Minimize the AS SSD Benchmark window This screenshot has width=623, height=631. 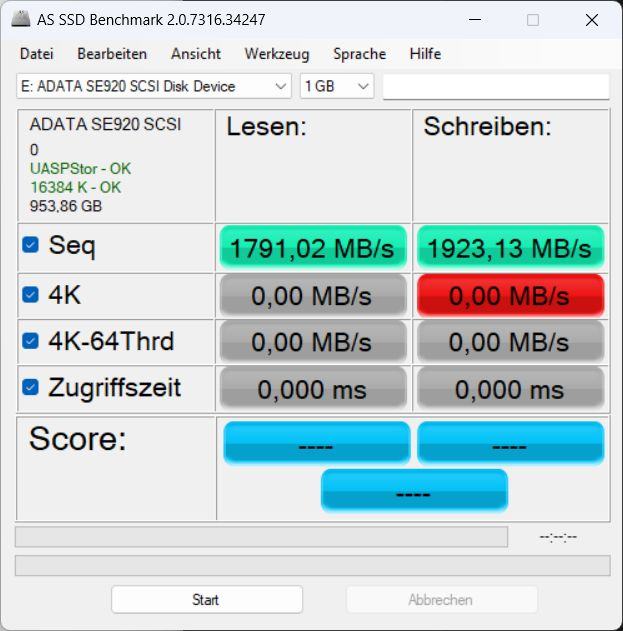[x=475, y=20]
